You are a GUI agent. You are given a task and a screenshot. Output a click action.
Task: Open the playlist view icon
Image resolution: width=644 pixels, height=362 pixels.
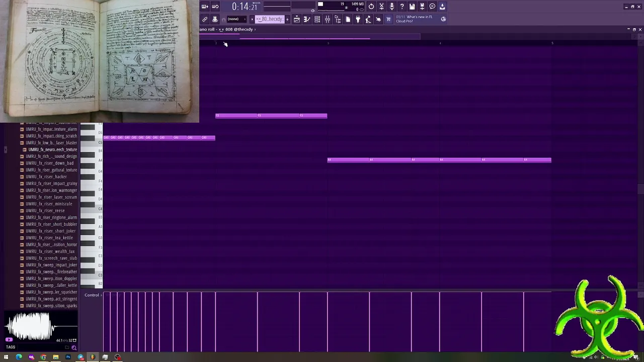click(297, 19)
